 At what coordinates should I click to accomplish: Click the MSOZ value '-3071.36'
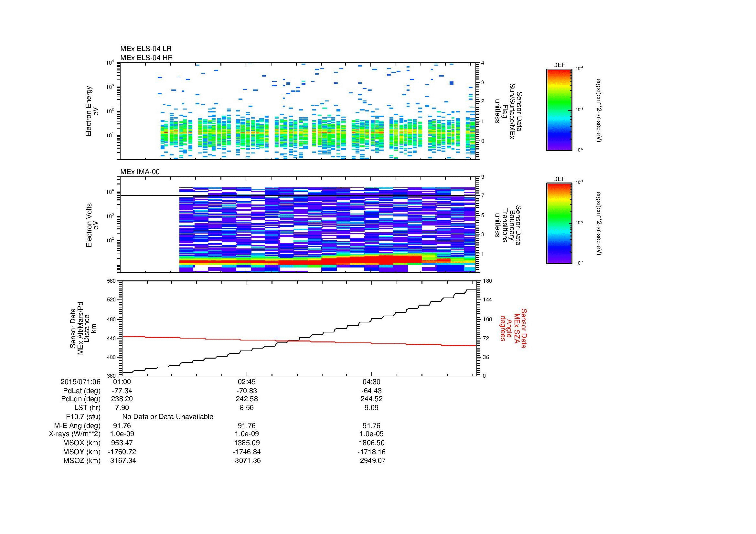click(x=247, y=461)
